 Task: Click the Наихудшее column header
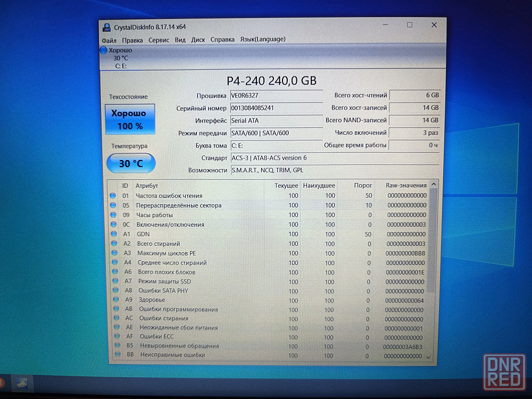(x=319, y=186)
